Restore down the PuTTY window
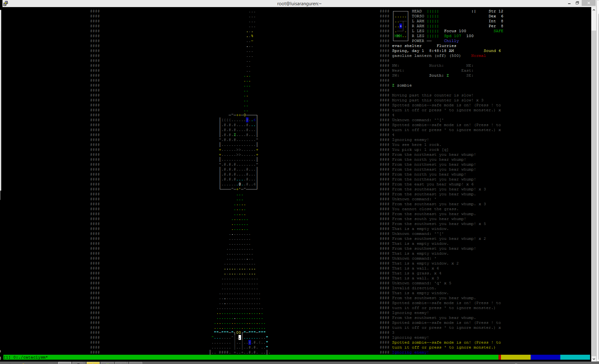This screenshot has height=364, width=599. [577, 3]
